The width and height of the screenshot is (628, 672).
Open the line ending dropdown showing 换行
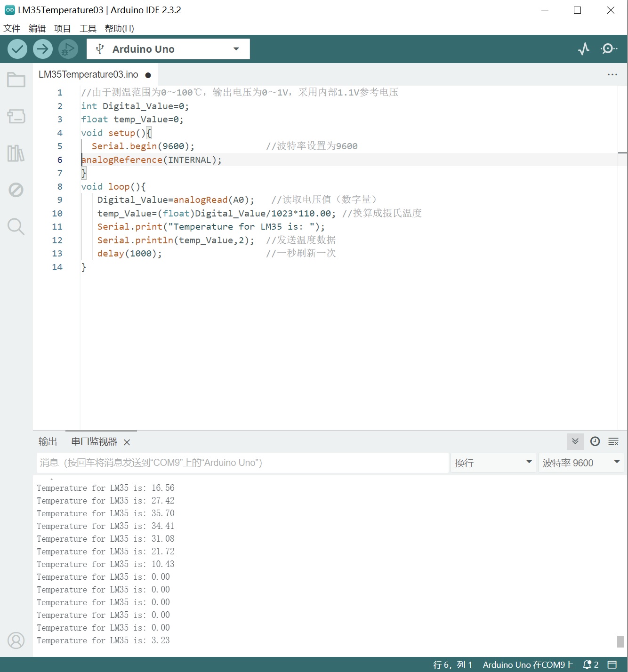tap(493, 463)
